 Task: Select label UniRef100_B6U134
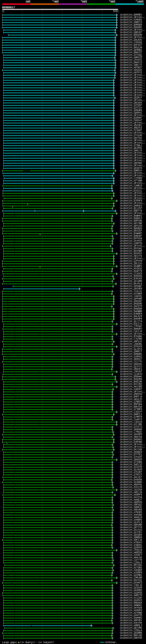coord(131,47)
